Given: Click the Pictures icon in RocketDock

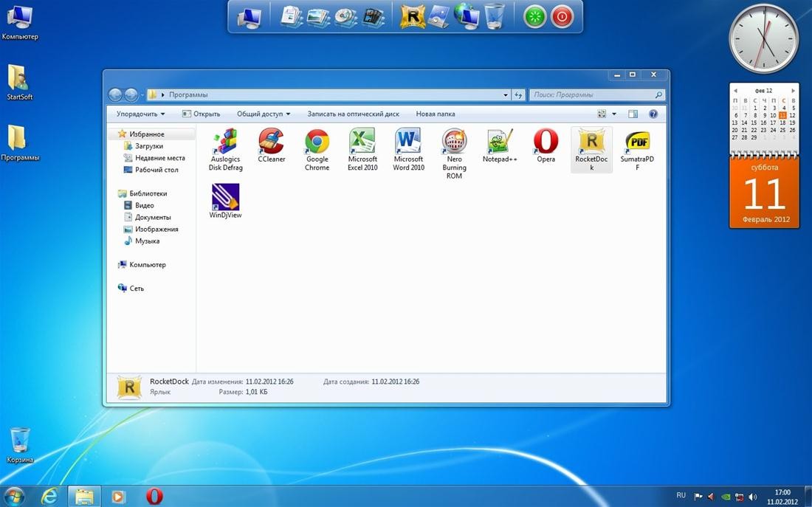Looking at the screenshot, I should click(318, 17).
